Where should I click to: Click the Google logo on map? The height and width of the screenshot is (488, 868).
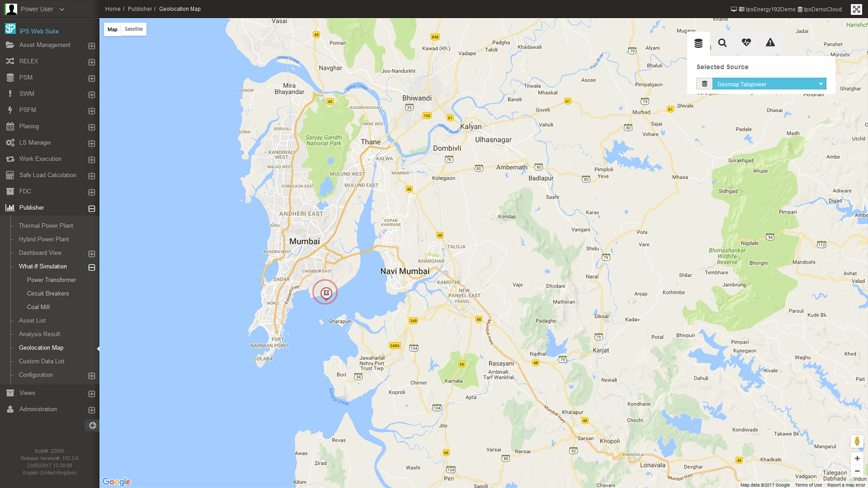pyautogui.click(x=116, y=481)
